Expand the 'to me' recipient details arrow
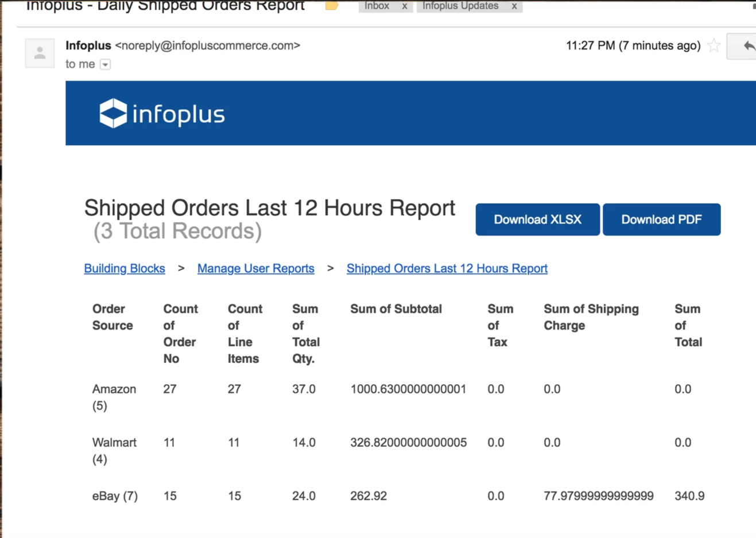The height and width of the screenshot is (538, 756). (105, 64)
